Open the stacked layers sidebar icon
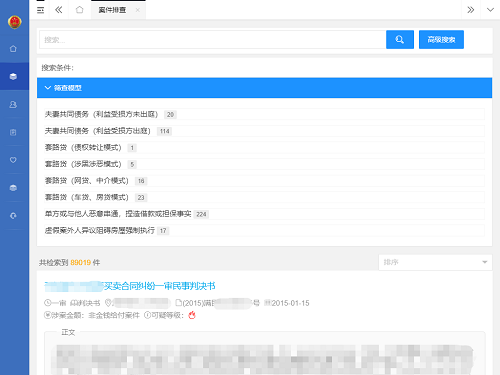 [x=13, y=188]
